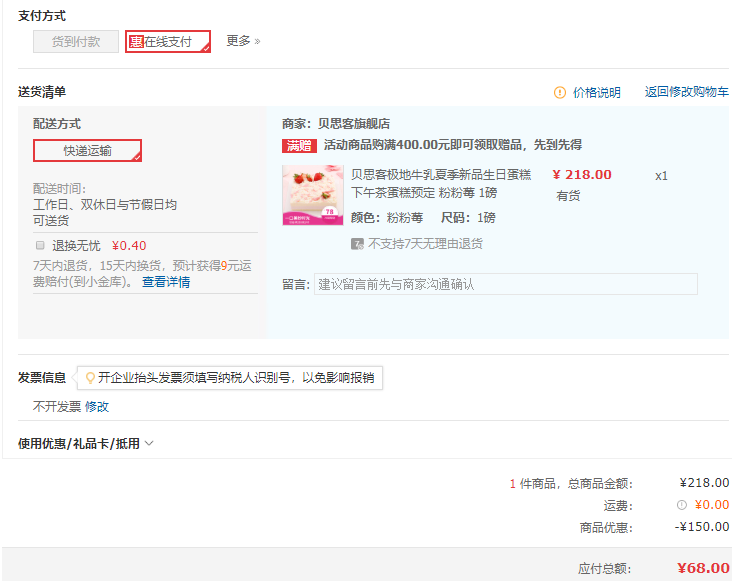Open 更多 payment methods
Screen dimensions: 732x581
(243, 41)
